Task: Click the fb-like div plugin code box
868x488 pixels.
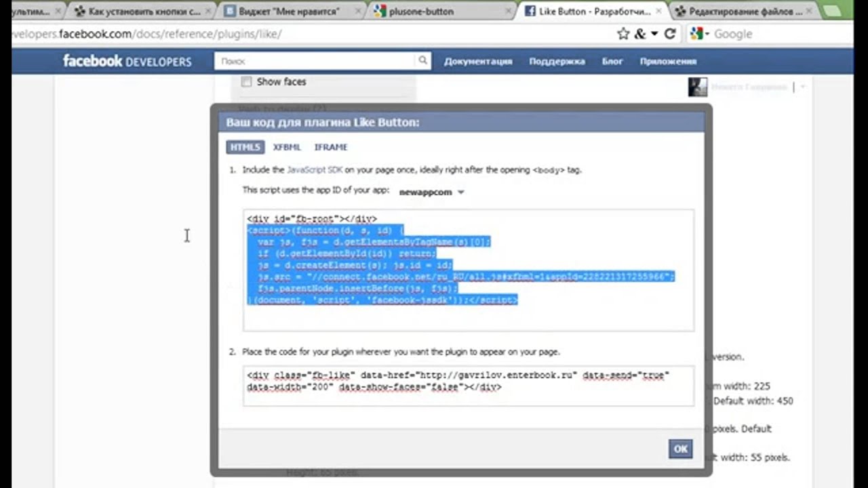Action: 469,386
